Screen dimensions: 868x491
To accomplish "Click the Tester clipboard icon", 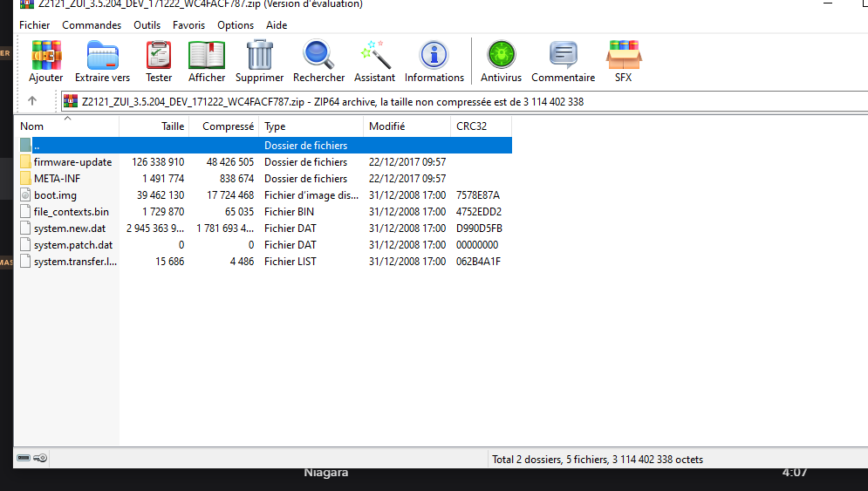I will (x=159, y=55).
